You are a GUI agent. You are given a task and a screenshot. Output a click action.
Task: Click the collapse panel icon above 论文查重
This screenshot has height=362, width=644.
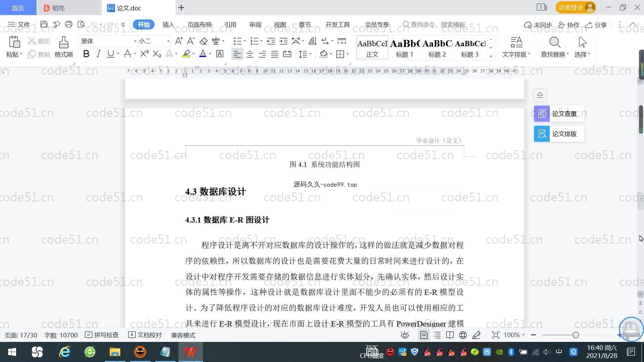[x=540, y=95]
